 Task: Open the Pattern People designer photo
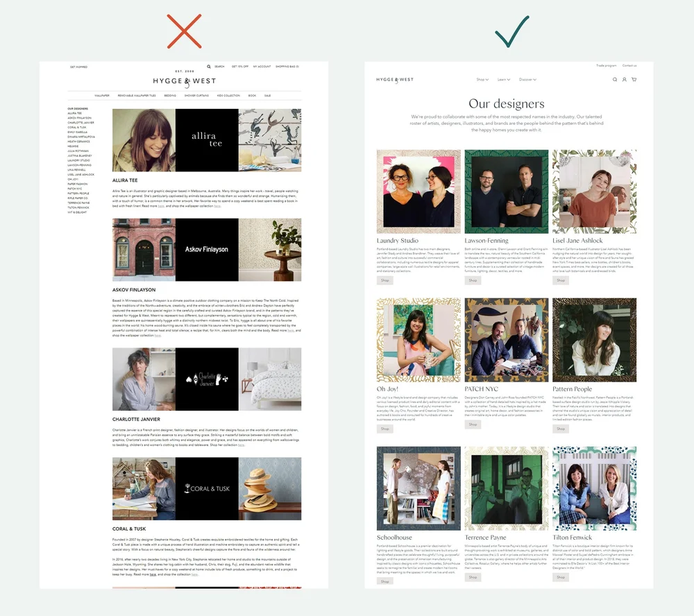[595, 340]
